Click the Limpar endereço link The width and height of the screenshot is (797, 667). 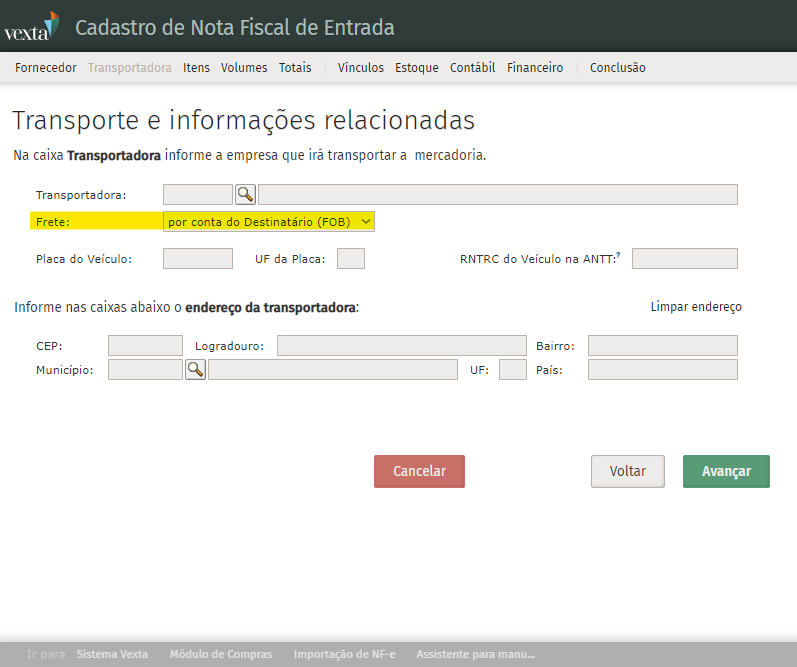(x=696, y=307)
